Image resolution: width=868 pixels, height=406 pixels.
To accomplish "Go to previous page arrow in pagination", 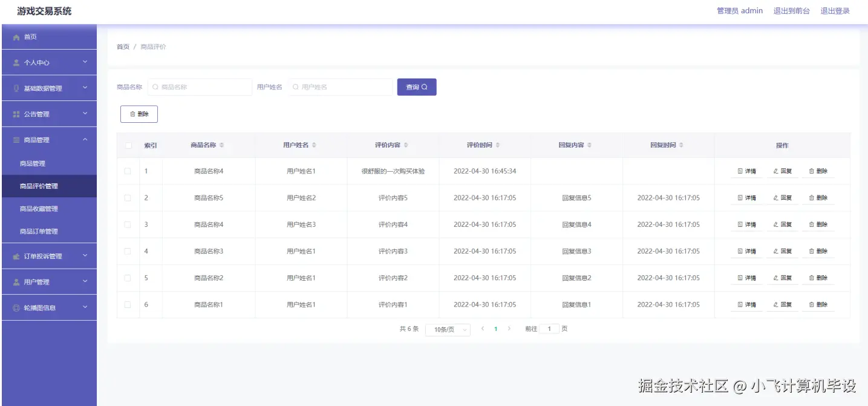I will pyautogui.click(x=482, y=329).
